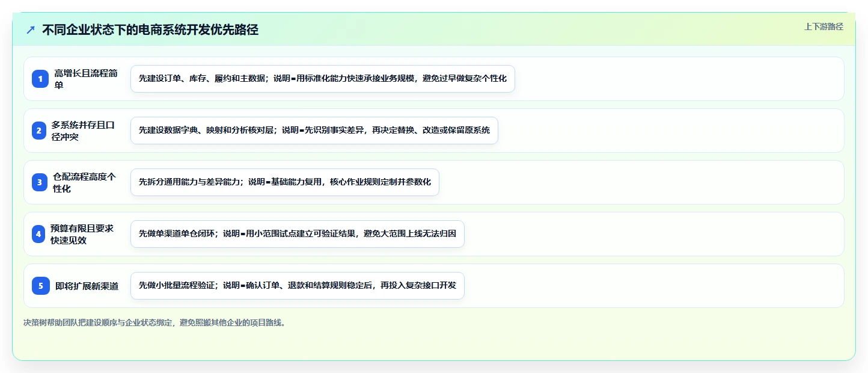Click the box starting 先拆分通用能力与差异能力
This screenshot has width=868, height=373.
tap(285, 182)
